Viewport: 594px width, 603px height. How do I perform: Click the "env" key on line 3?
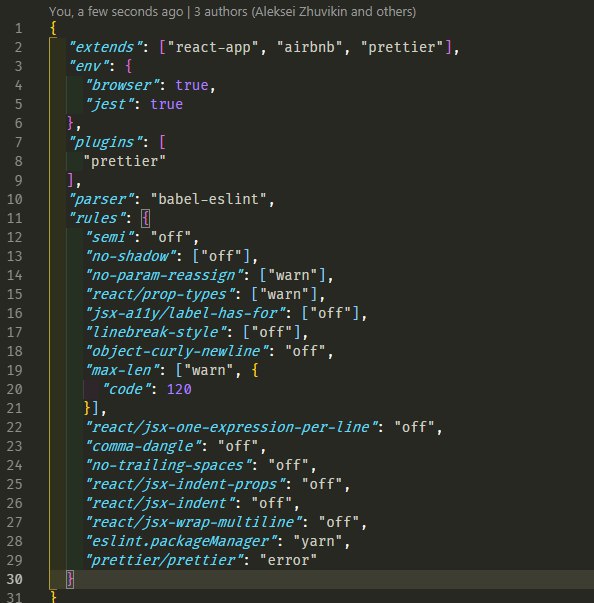(89, 66)
